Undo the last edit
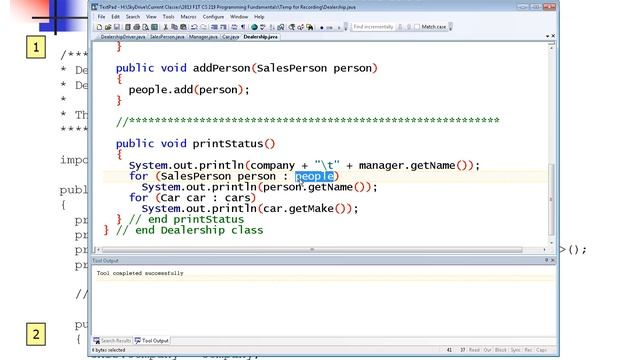Viewport: 640px width, 360px height. pyautogui.click(x=194, y=27)
